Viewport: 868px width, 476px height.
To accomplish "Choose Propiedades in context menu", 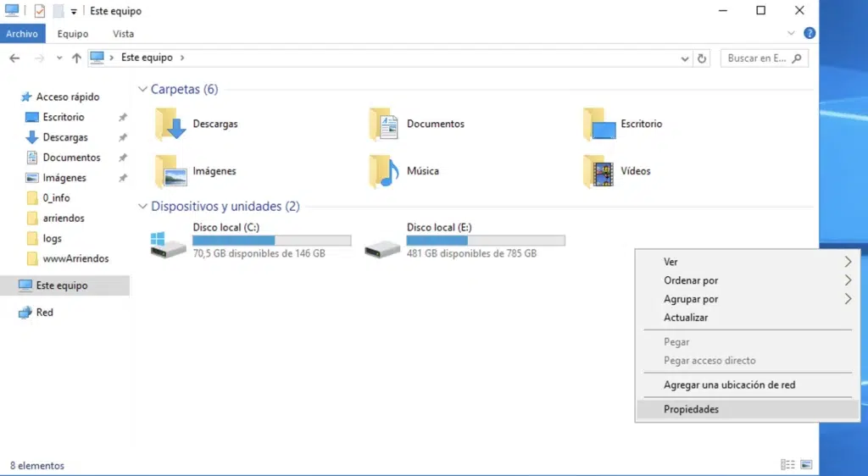I will pos(748,409).
